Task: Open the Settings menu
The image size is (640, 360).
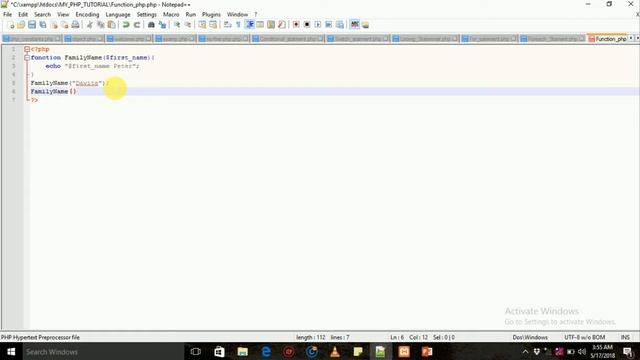Action: (x=147, y=14)
